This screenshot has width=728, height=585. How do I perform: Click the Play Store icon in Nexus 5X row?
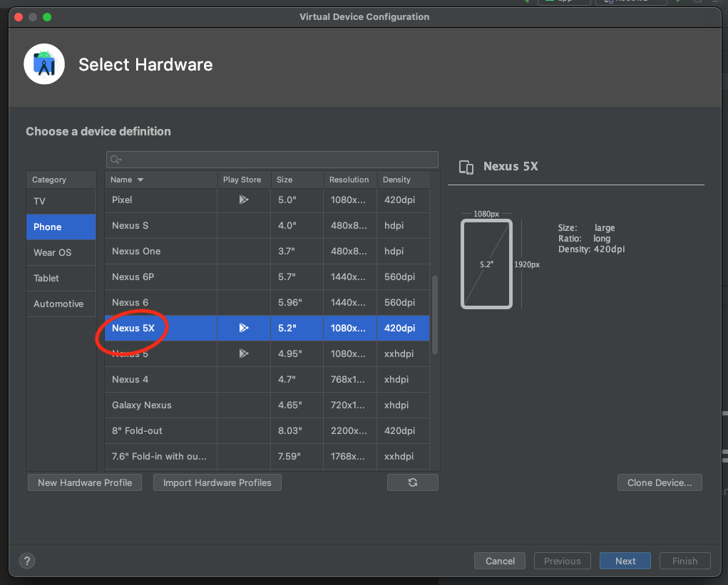pos(244,328)
